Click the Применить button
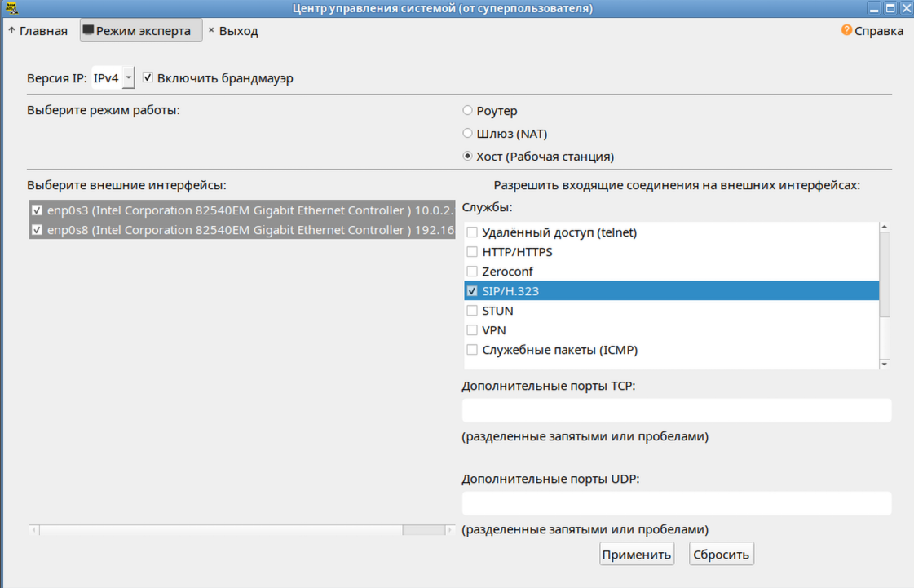The width and height of the screenshot is (914, 588). click(637, 555)
